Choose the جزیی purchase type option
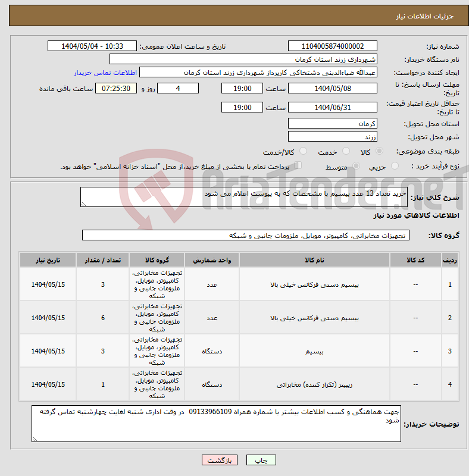This screenshot has width=469, height=476. pyautogui.click(x=395, y=166)
